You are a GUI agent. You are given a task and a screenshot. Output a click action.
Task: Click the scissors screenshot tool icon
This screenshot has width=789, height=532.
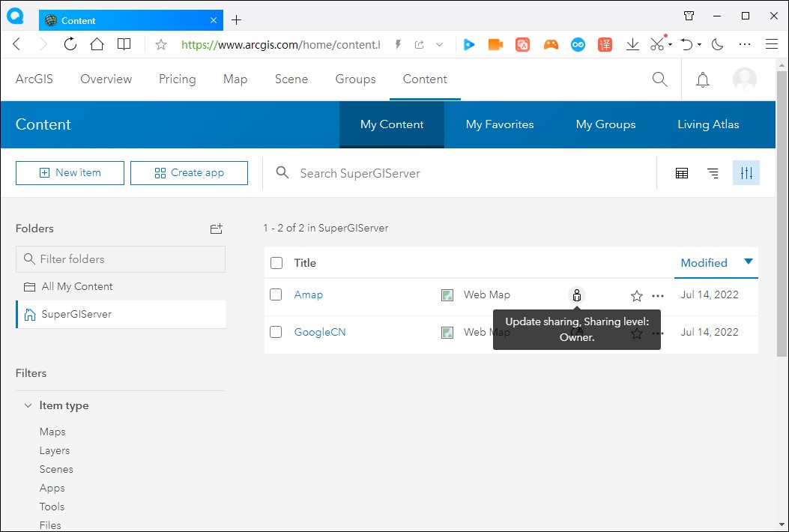[657, 44]
